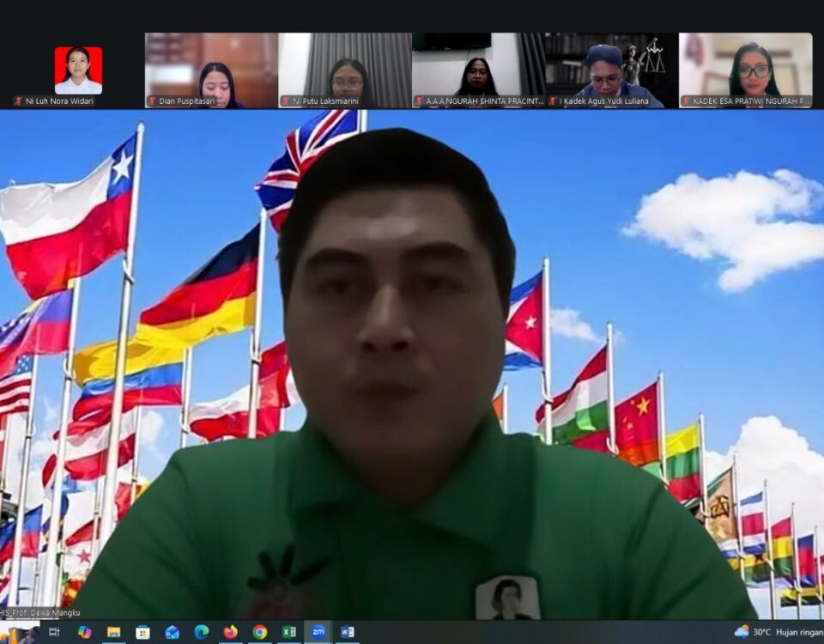This screenshot has height=644, width=824.
Task: Click the main speaker video area
Action: pos(412,361)
